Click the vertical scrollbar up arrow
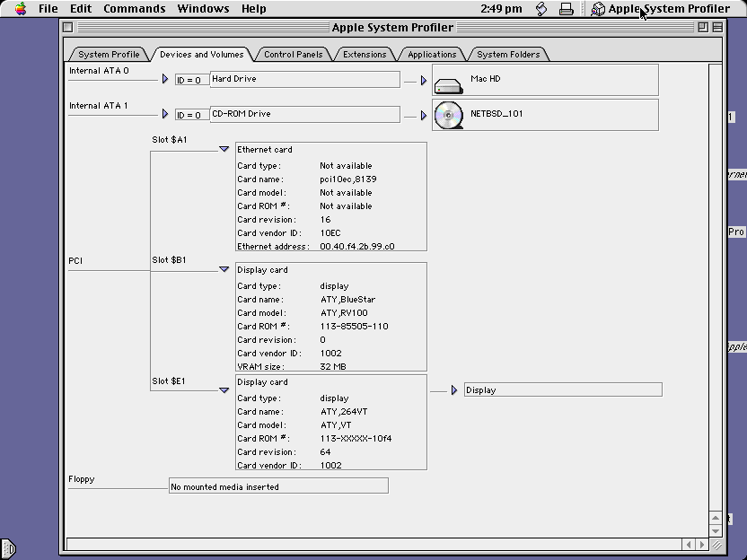The image size is (747, 560). pos(715,518)
